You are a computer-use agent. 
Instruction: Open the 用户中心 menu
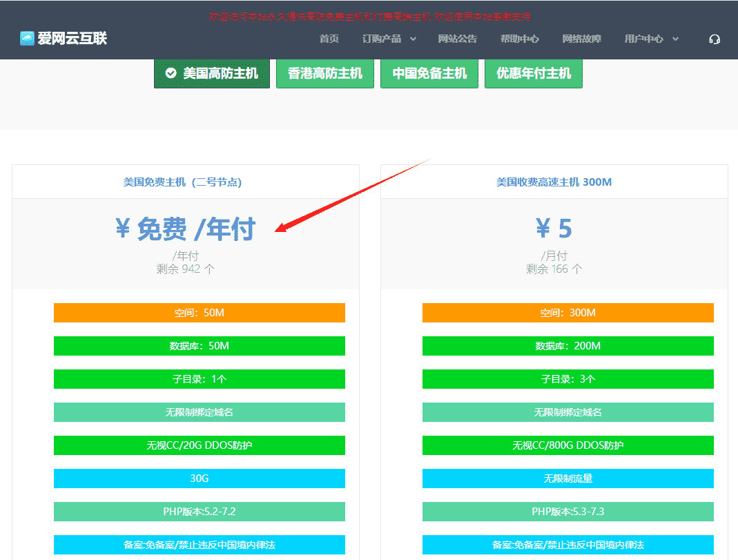pyautogui.click(x=643, y=39)
